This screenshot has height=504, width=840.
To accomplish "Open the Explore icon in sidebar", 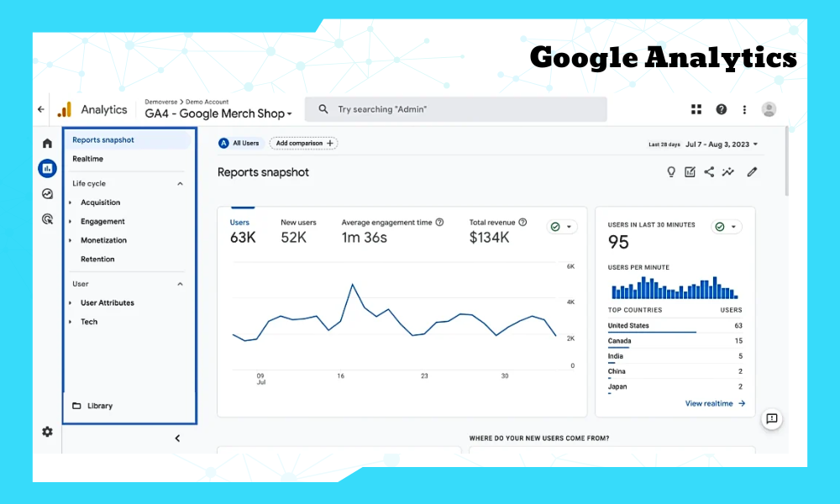I will point(47,193).
